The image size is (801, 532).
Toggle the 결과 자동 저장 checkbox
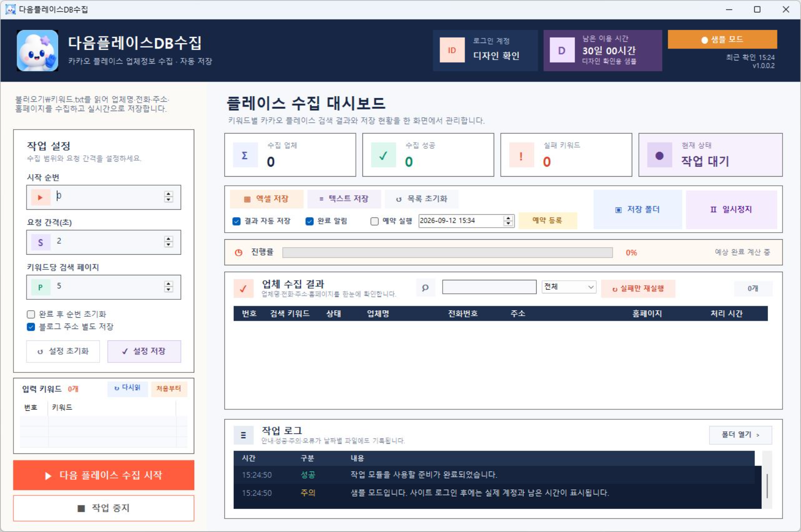tap(236, 221)
